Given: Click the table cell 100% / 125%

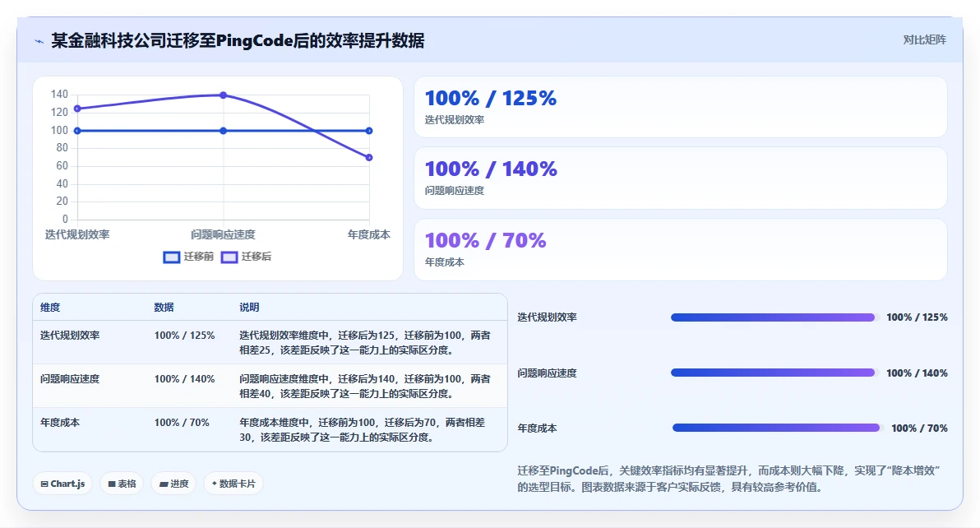Looking at the screenshot, I should (x=184, y=336).
